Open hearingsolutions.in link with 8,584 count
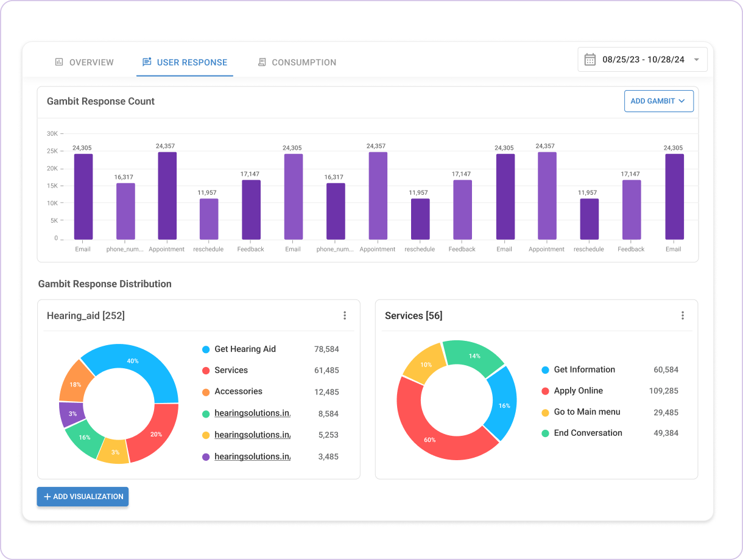This screenshot has width=743, height=560. pyautogui.click(x=252, y=413)
